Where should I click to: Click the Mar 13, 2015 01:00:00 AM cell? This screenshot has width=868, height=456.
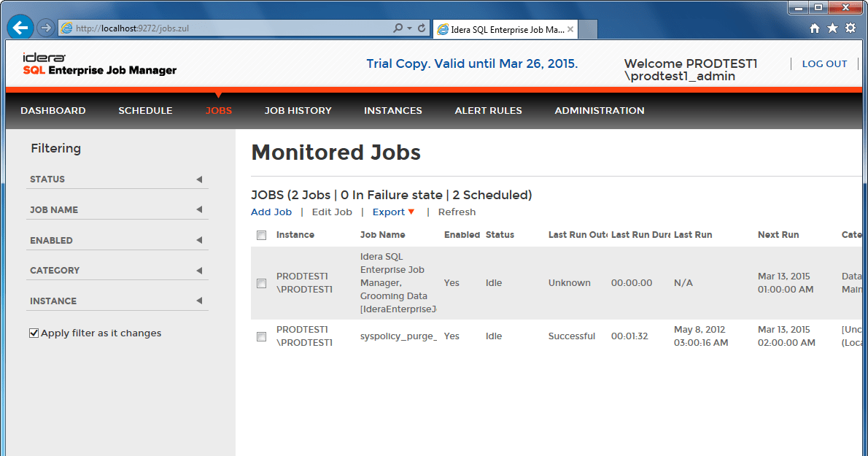(x=786, y=283)
